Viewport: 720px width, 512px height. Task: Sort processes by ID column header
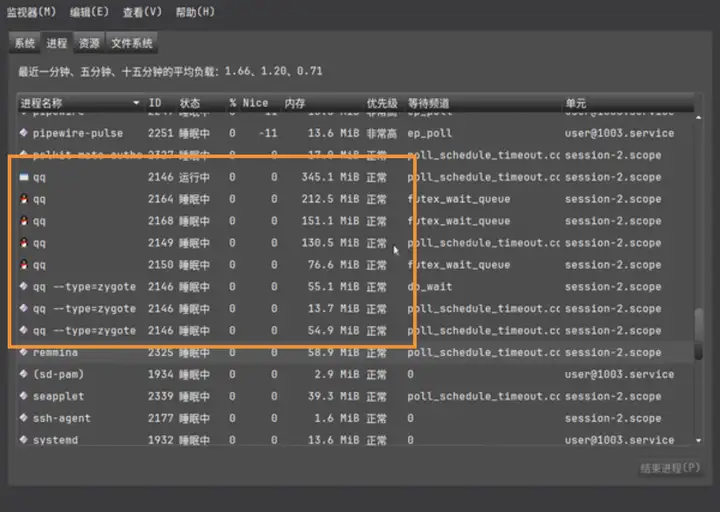[x=155, y=102]
